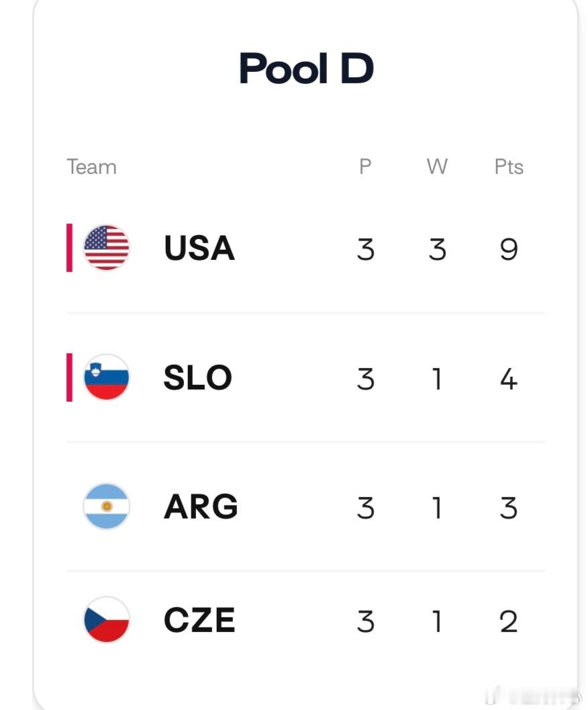
Task: Click the Czech Republic flag icon
Action: (106, 620)
